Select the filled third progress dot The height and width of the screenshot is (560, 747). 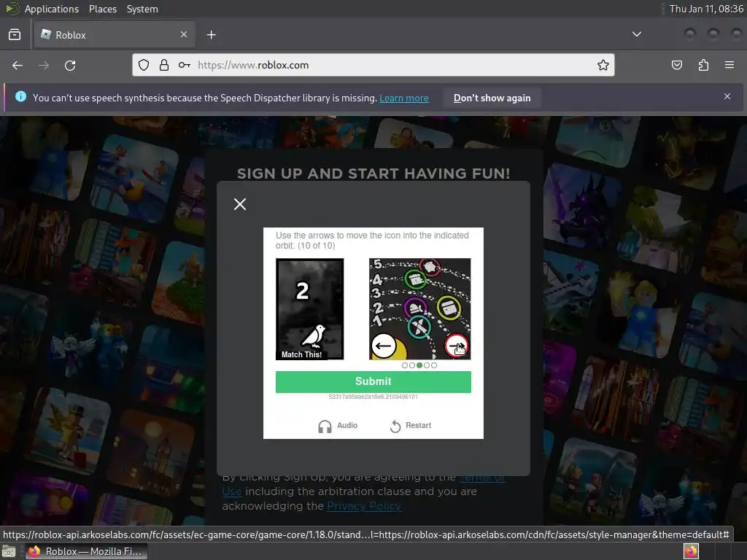[419, 365]
